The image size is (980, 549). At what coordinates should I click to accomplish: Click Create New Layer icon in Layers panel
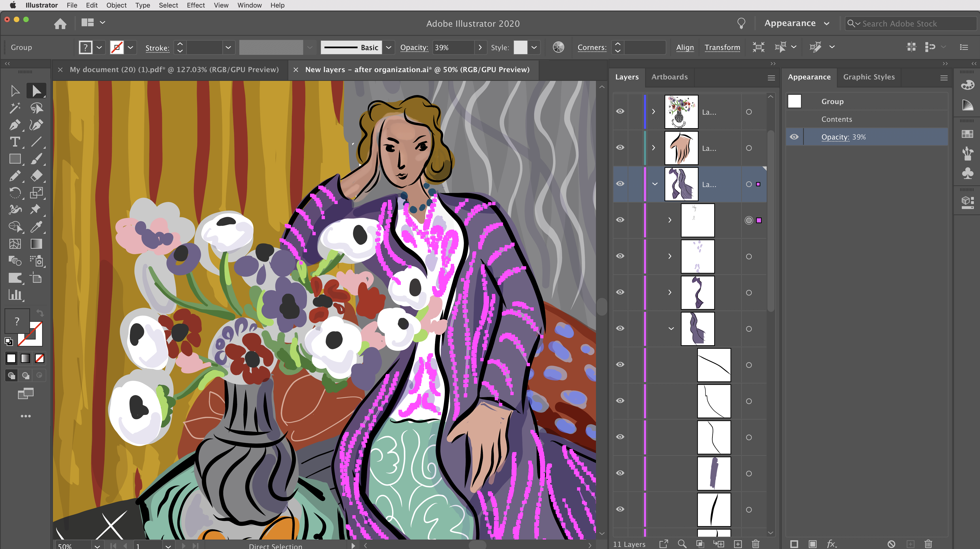pyautogui.click(x=738, y=544)
